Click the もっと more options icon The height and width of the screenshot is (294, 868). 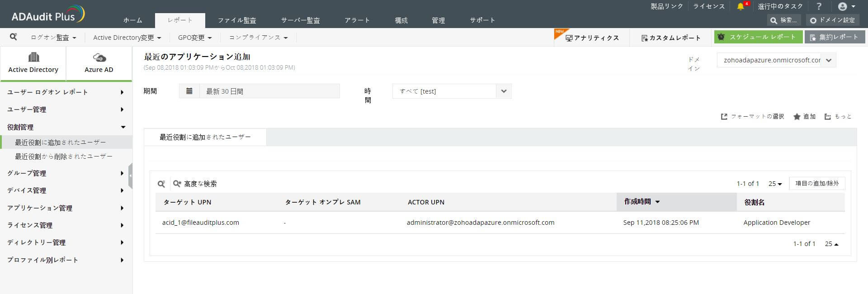[x=838, y=117]
